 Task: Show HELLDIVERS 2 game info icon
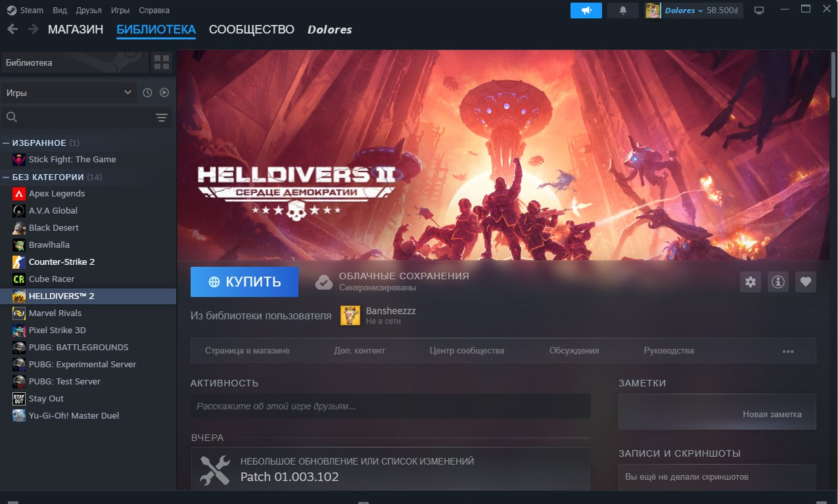tap(778, 282)
